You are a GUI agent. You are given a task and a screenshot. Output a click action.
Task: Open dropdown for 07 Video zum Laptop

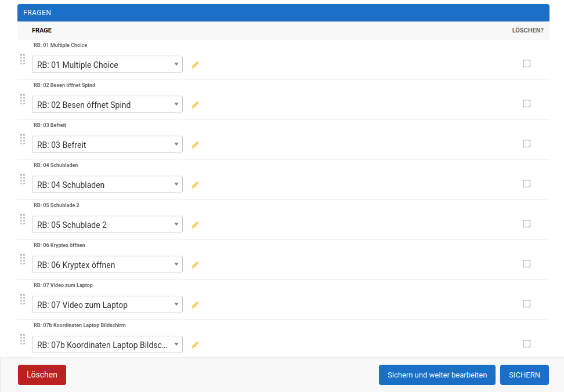[107, 305]
